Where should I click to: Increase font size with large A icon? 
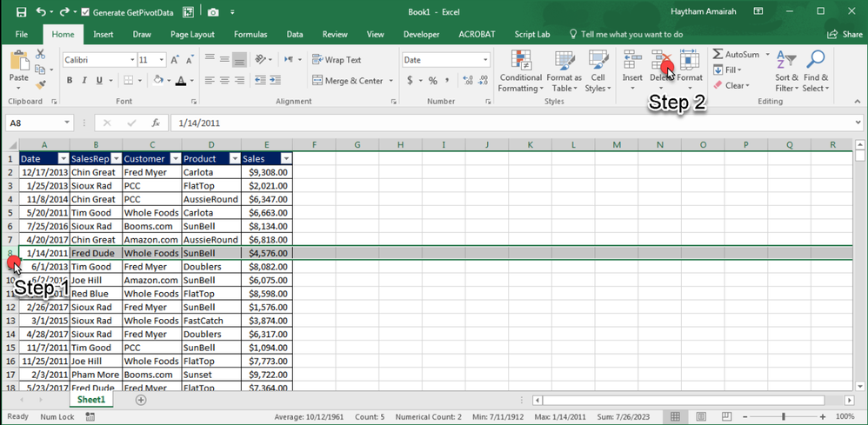(x=175, y=60)
